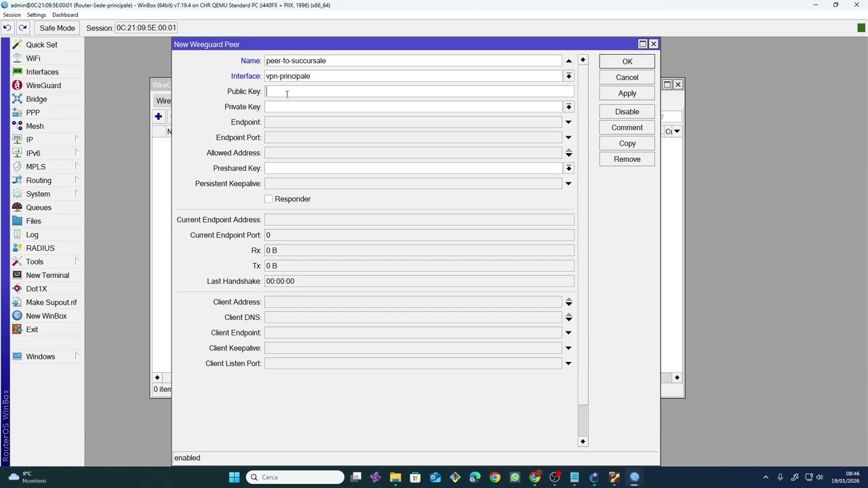Viewport: 868px width, 488px height.
Task: Click the dialog's top scroll-up arrow
Action: click(x=583, y=60)
